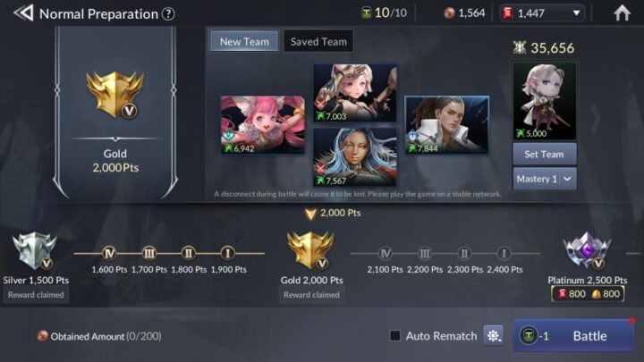This screenshot has width=644, height=362.
Task: Open the Mastery 1 dropdown
Action: point(544,179)
